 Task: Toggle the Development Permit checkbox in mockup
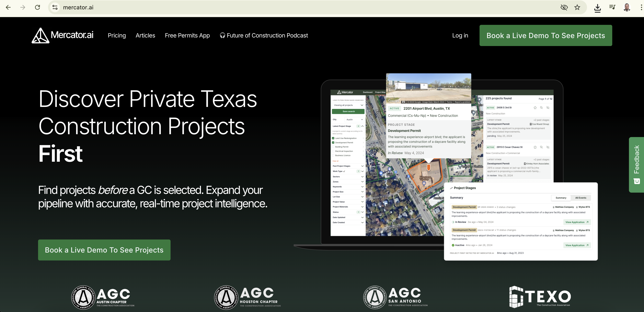(x=333, y=143)
